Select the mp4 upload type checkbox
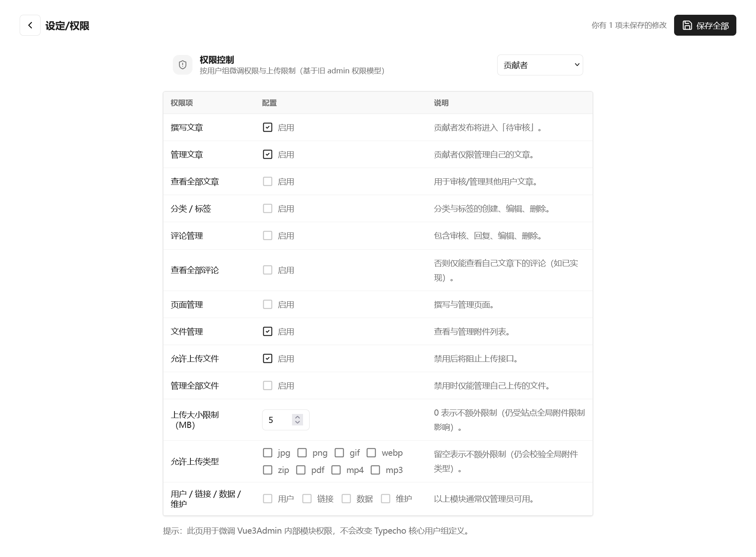756x557 pixels. [x=336, y=470]
